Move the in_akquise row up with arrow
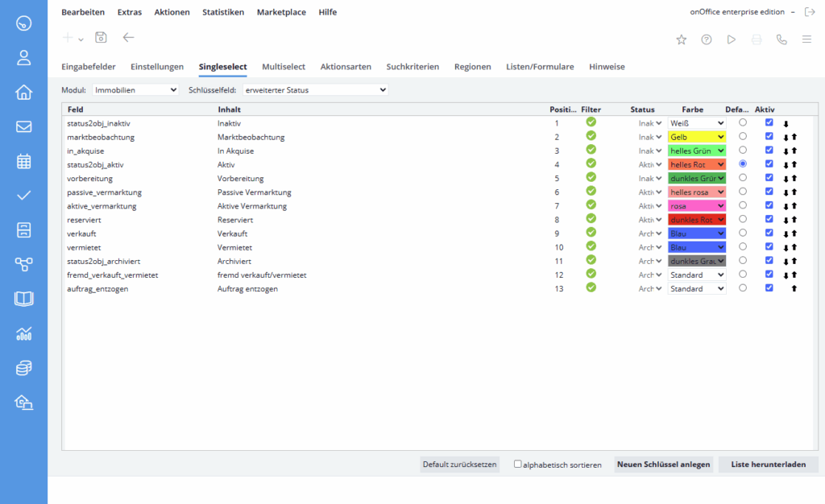 [x=794, y=151]
